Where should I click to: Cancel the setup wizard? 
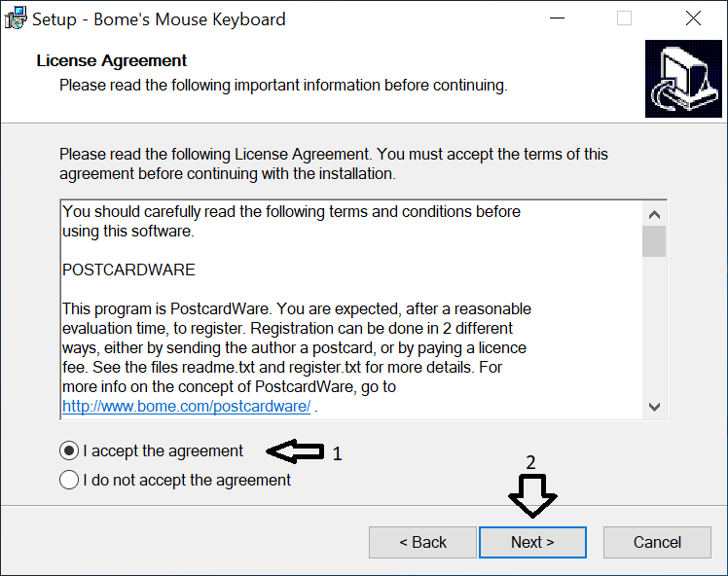coord(657,542)
